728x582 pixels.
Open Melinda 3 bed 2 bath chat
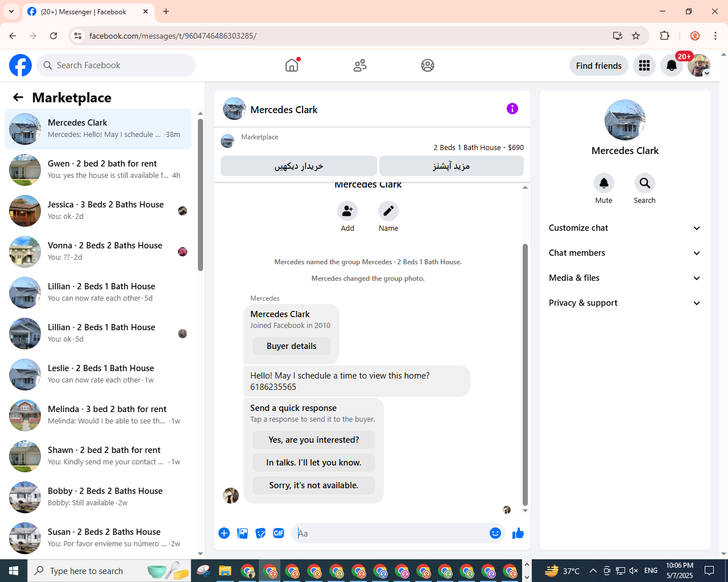point(98,415)
